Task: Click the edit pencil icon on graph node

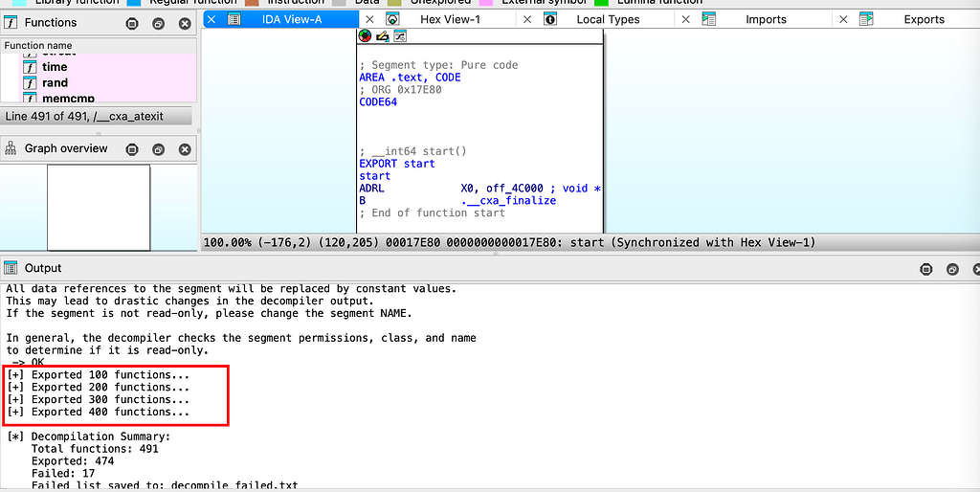Action: tap(383, 36)
